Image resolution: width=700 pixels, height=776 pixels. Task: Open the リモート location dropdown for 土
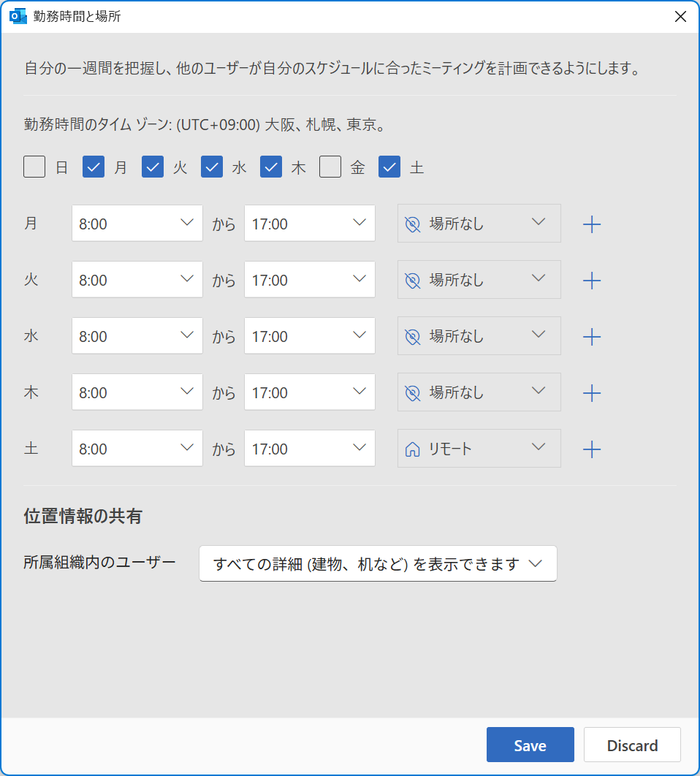click(479, 448)
